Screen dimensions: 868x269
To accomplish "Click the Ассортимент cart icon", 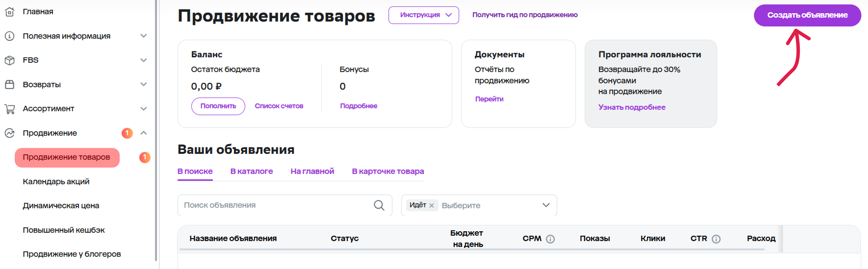I will 9,109.
